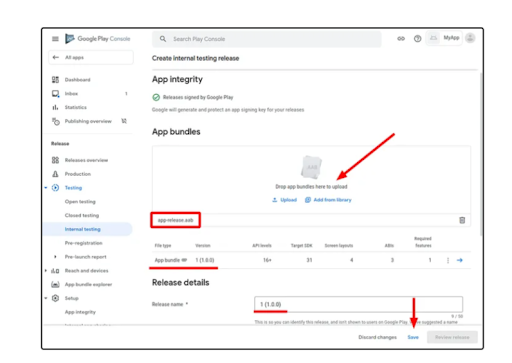The height and width of the screenshot is (363, 512).
Task: Open the help question mark icon
Action: (x=417, y=39)
